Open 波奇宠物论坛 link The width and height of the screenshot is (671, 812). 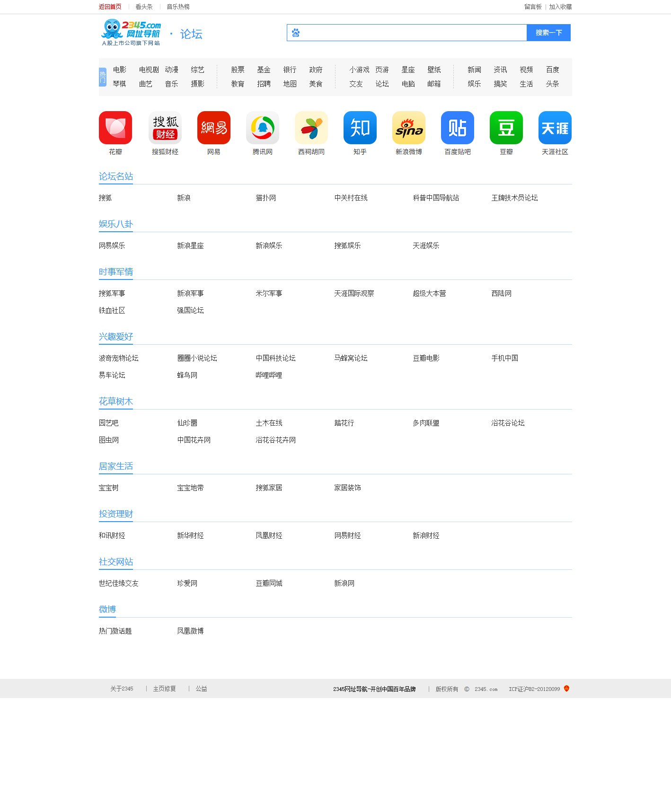click(119, 358)
